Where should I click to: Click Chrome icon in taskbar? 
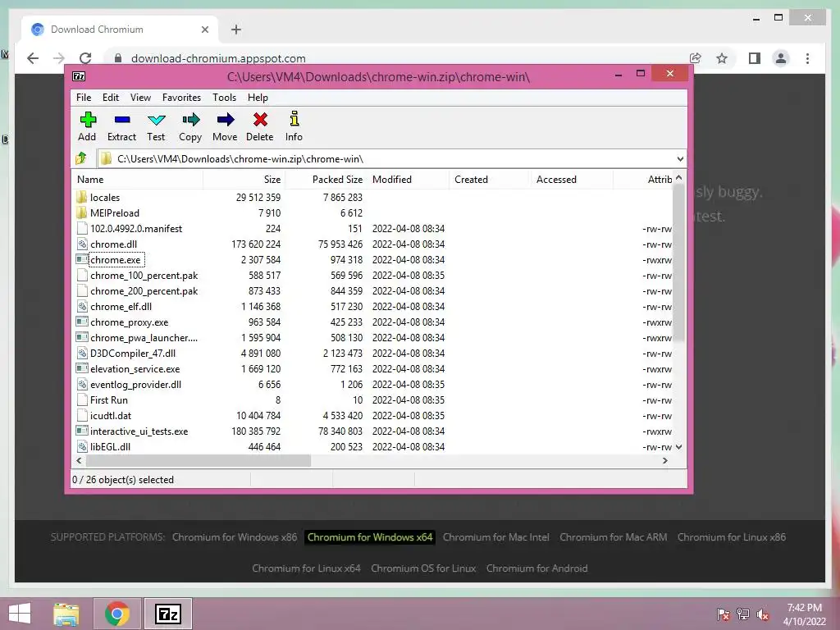click(117, 614)
